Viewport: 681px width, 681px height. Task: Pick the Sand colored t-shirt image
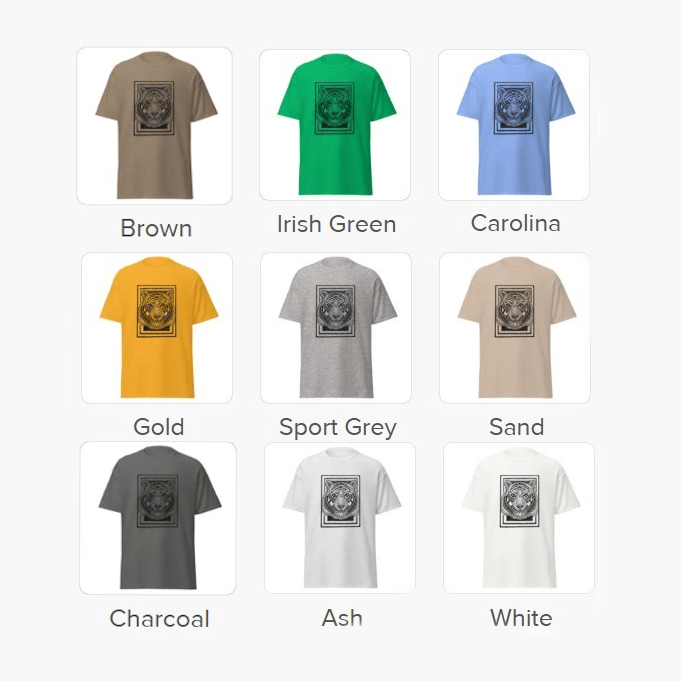tap(515, 328)
